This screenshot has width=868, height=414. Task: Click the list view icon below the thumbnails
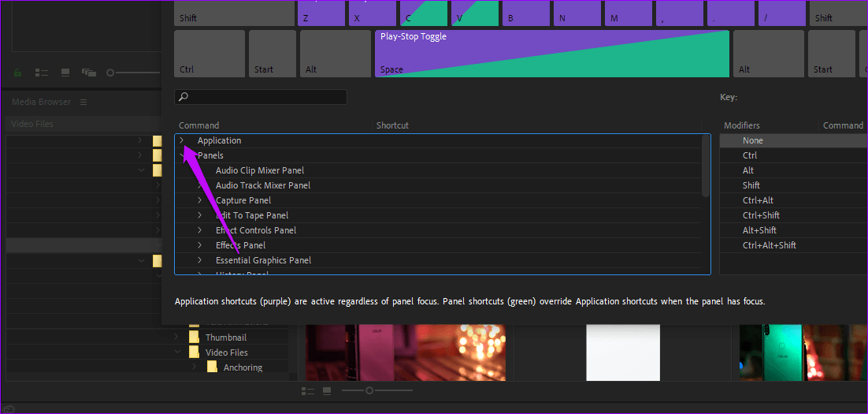[306, 391]
